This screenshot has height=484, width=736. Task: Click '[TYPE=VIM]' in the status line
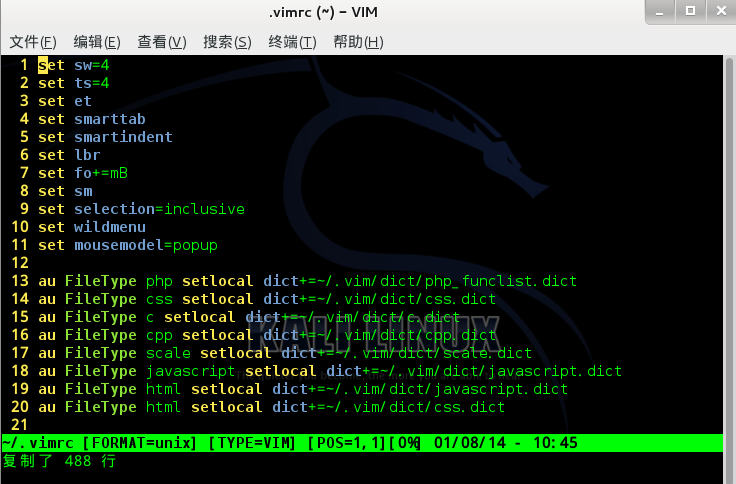pos(252,443)
